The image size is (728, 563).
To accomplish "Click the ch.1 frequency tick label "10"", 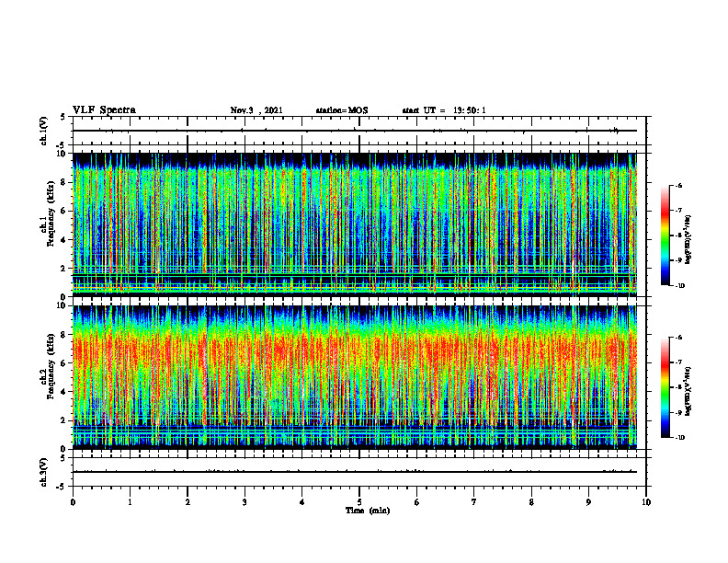I will (63, 154).
